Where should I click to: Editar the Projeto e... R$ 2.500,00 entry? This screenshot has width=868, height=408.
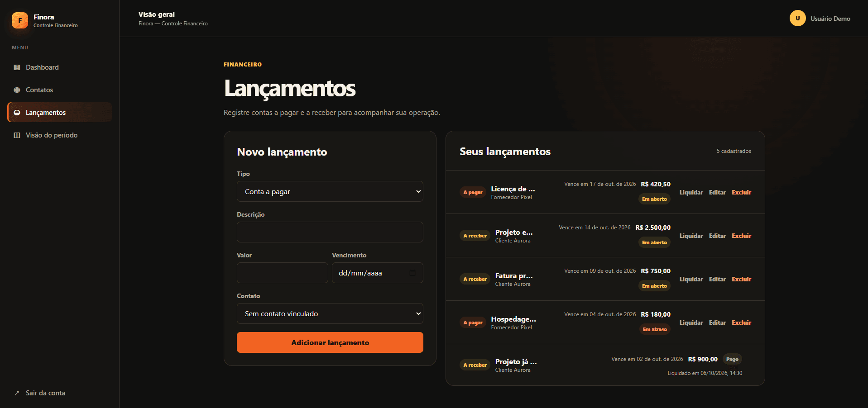(717, 236)
